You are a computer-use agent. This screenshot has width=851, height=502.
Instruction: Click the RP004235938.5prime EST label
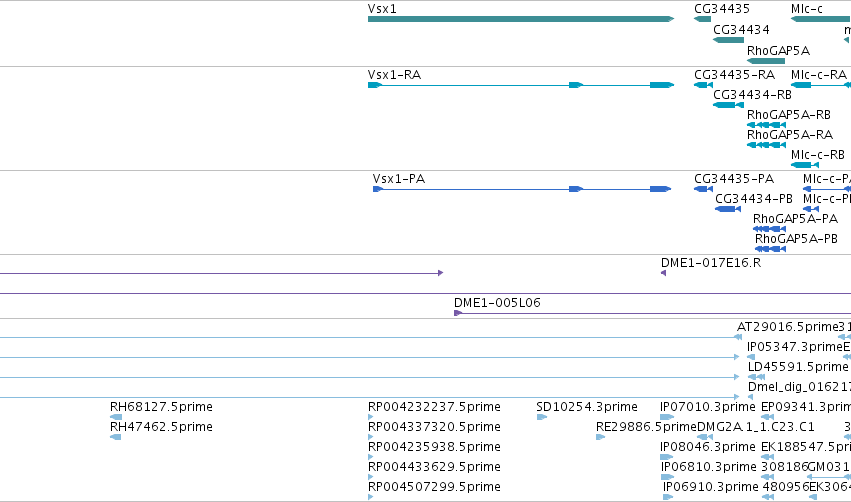434,447
